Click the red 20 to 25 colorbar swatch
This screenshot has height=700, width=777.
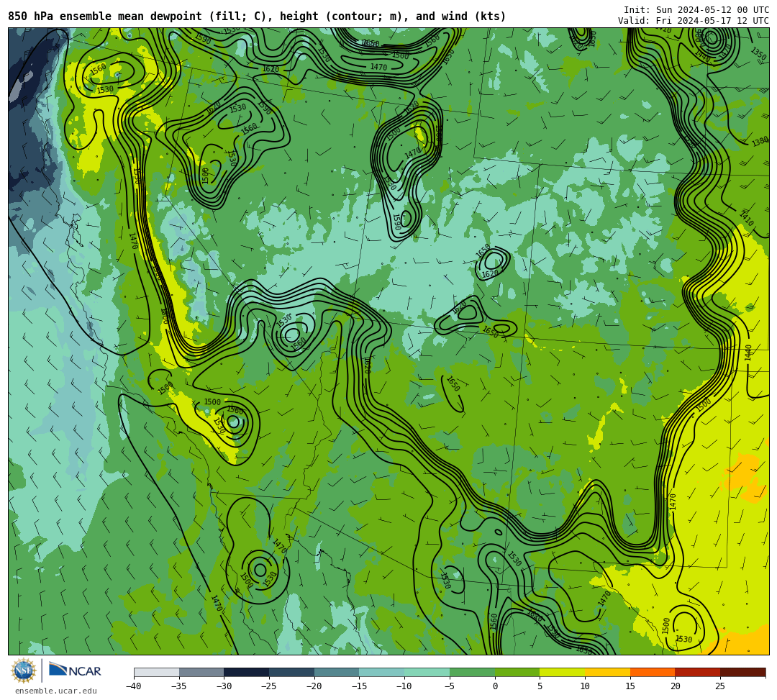(698, 672)
